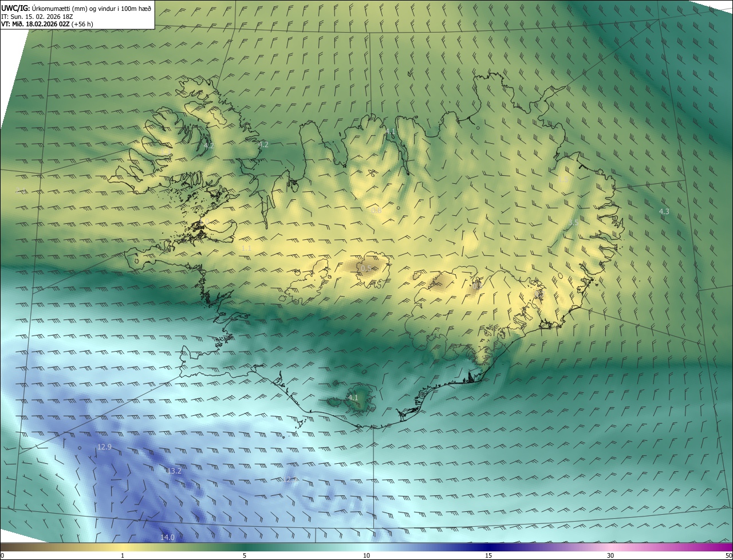Image resolution: width=733 pixels, height=560 pixels.
Task: Click the 12.9 precipitable water value
Action: click(x=104, y=447)
